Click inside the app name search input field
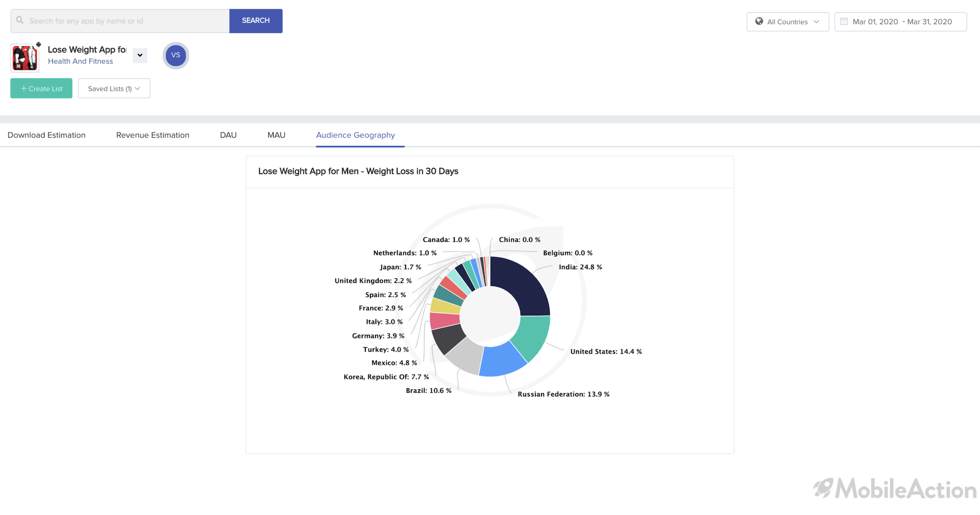This screenshot has width=980, height=515. pos(120,21)
